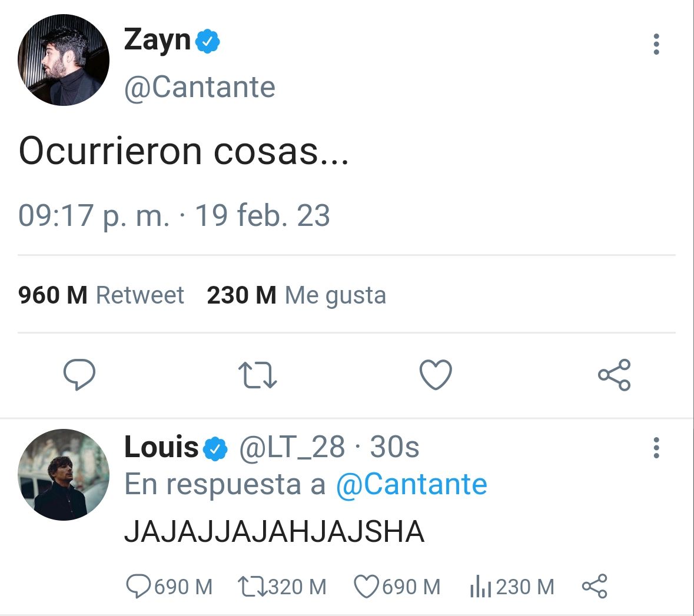Viewport: 694px width, 616px height.
Task: Open the three-dot menu on Louis's reply
Action: 656,447
